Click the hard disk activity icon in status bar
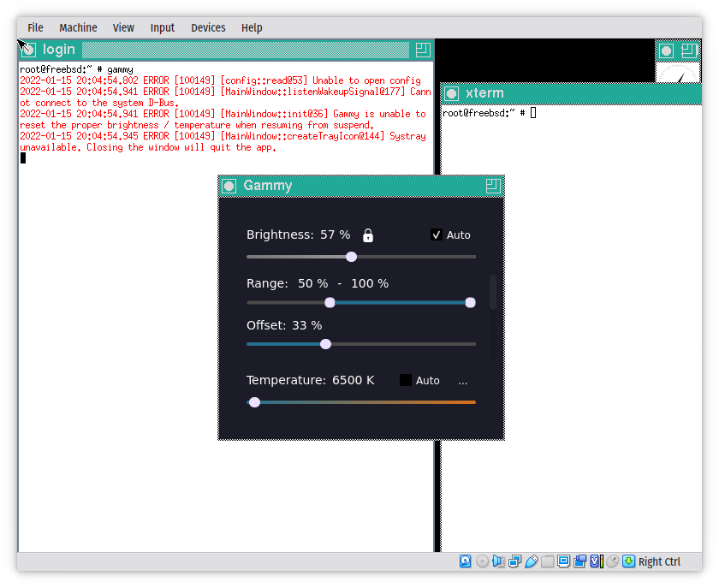 [x=465, y=561]
